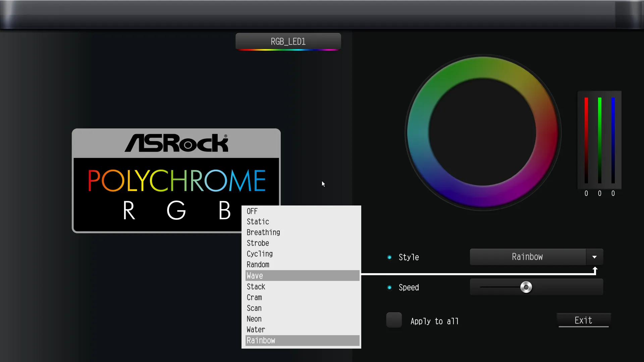The height and width of the screenshot is (362, 644).
Task: Choose Static lighting style
Action: [x=302, y=222]
